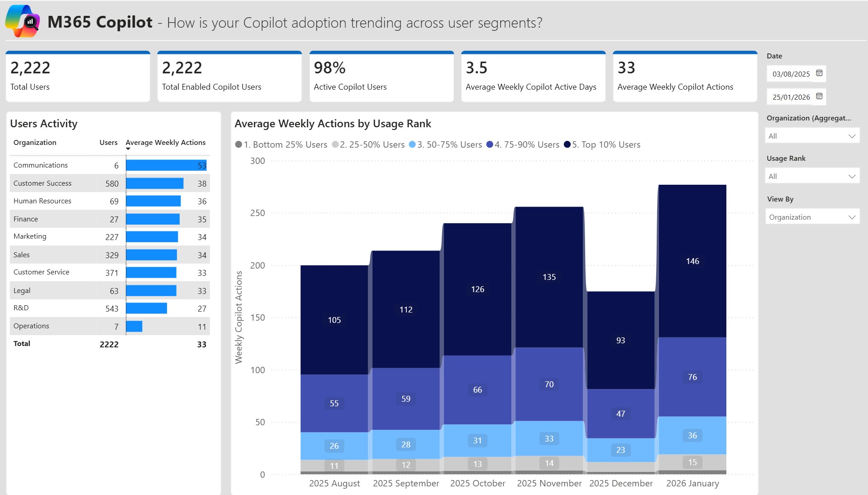Click the 2025 September segment labeled 59
This screenshot has width=868, height=495.
[x=406, y=399]
